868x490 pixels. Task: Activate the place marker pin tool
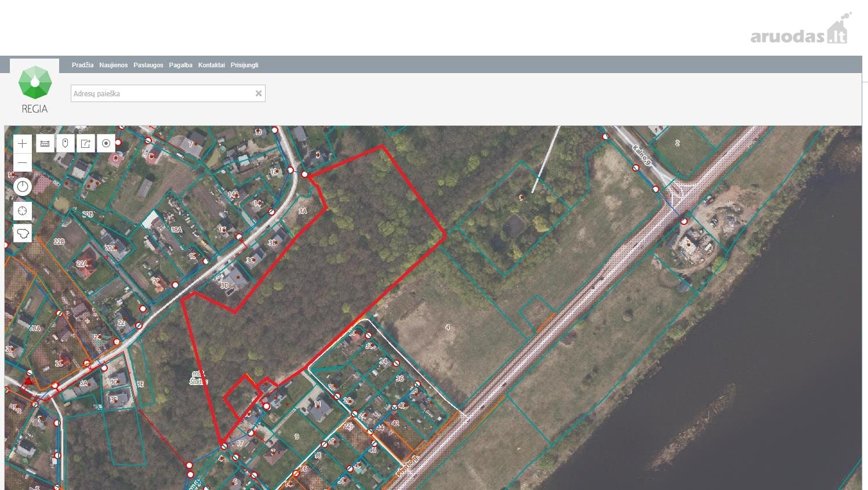pyautogui.click(x=65, y=143)
